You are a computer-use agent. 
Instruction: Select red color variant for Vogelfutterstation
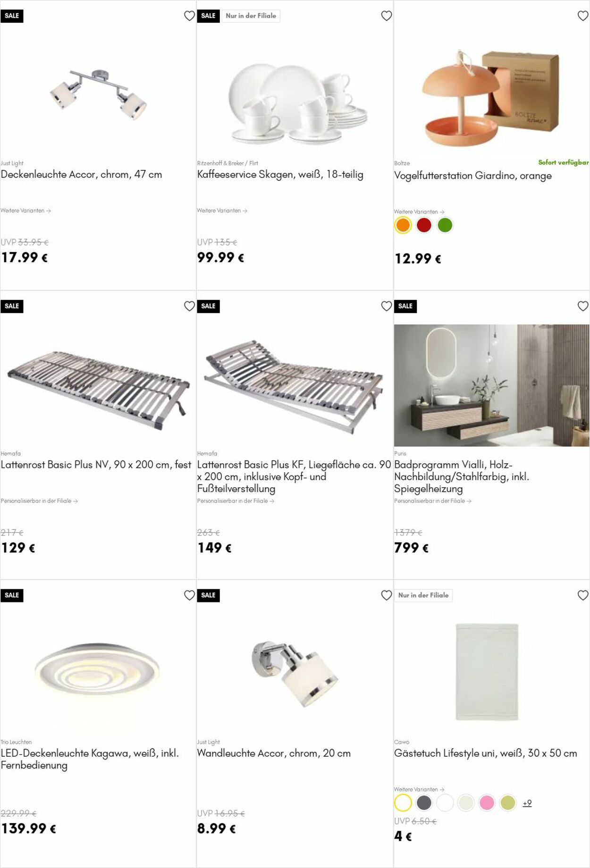pyautogui.click(x=424, y=225)
